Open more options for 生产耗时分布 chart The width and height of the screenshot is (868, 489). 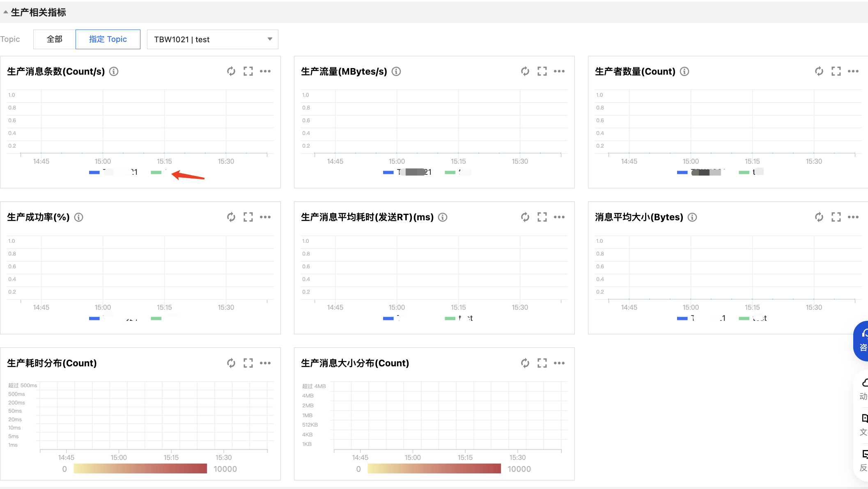265,363
